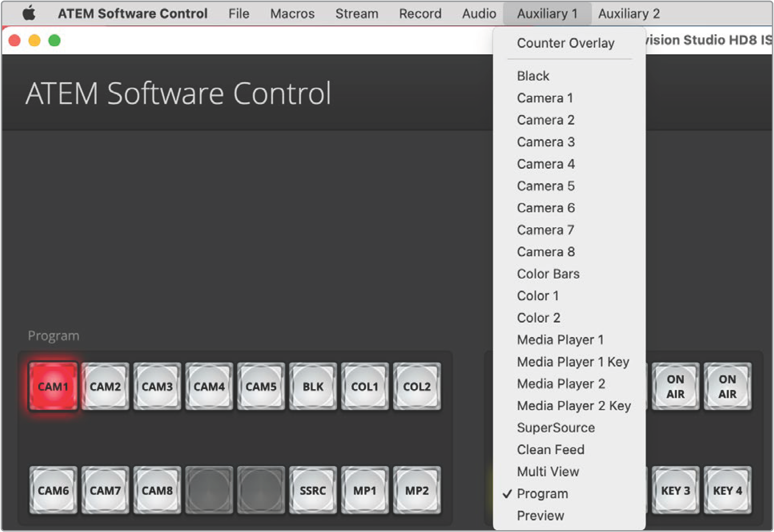Open the Audio menu
The image size is (774, 532).
(479, 14)
